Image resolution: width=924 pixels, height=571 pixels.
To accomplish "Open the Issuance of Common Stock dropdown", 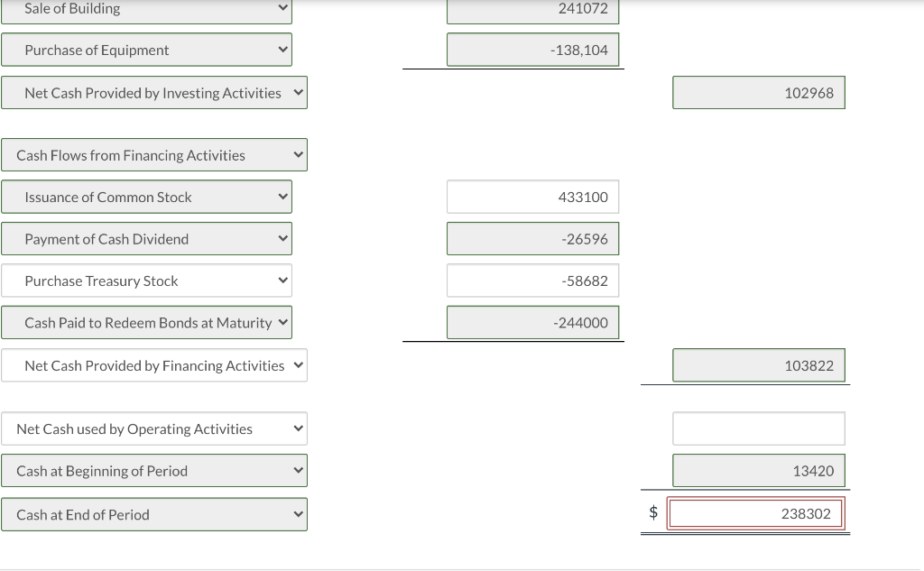I will [147, 197].
